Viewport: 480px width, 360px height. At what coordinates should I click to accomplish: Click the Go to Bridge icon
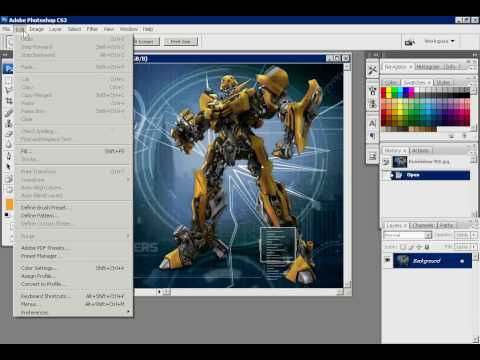[409, 42]
